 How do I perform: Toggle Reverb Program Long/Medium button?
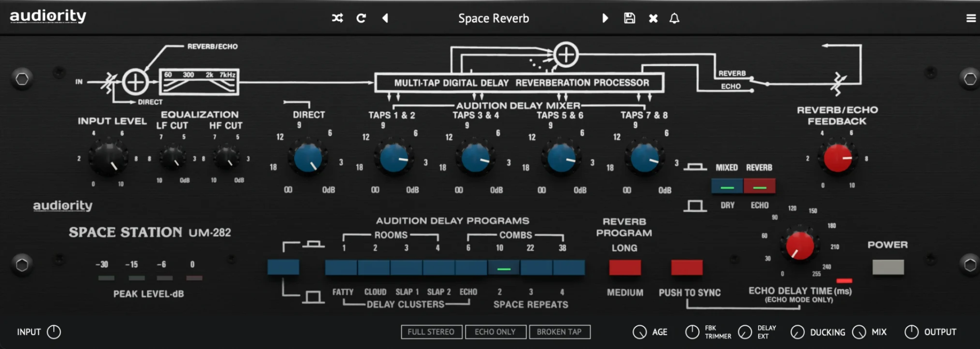[x=625, y=268]
